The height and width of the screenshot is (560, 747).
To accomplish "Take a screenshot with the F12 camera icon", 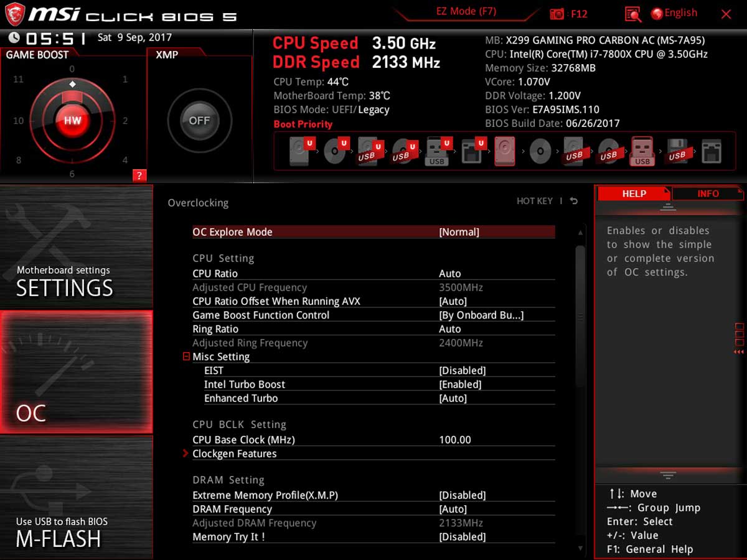I will pos(557,14).
